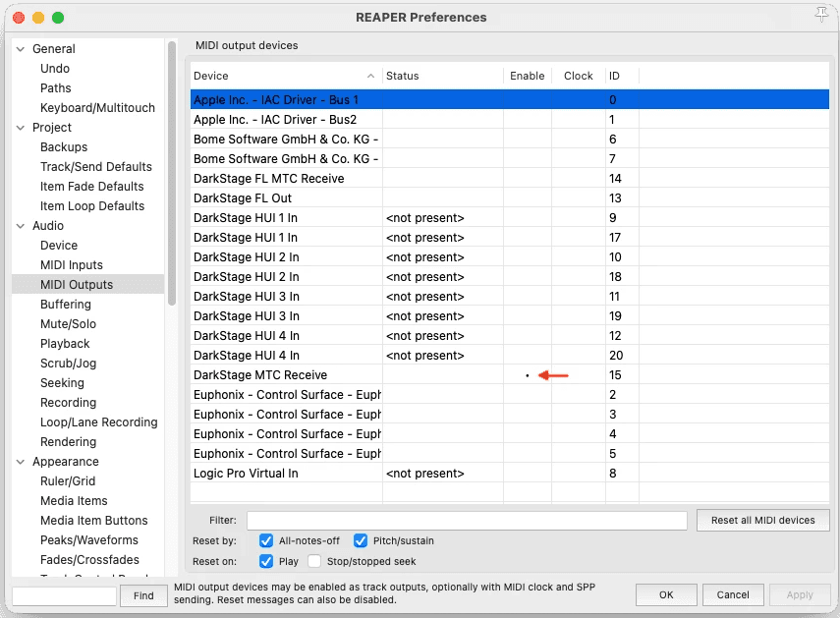Sort by the Status column header
The image size is (840, 618).
[x=443, y=76]
